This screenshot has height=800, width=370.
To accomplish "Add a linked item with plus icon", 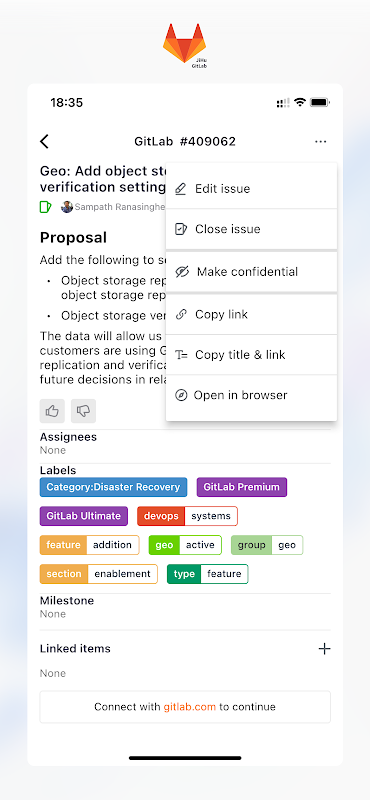I will coord(324,648).
